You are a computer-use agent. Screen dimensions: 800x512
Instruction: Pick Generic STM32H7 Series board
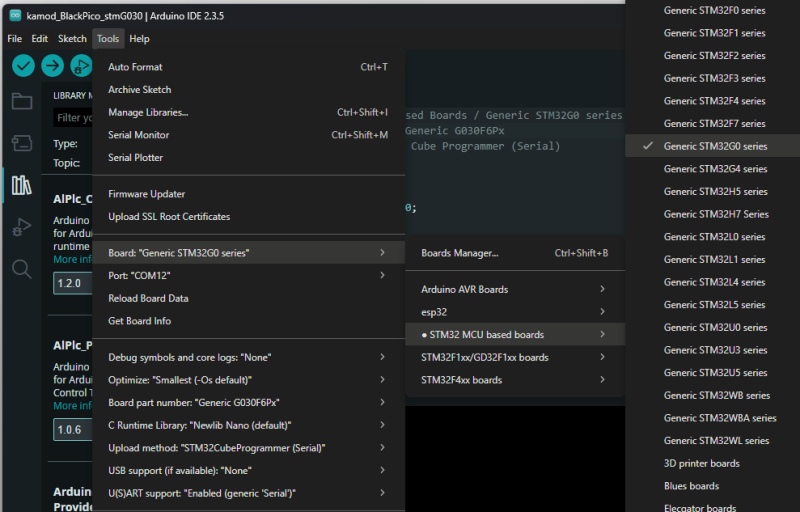coord(716,214)
